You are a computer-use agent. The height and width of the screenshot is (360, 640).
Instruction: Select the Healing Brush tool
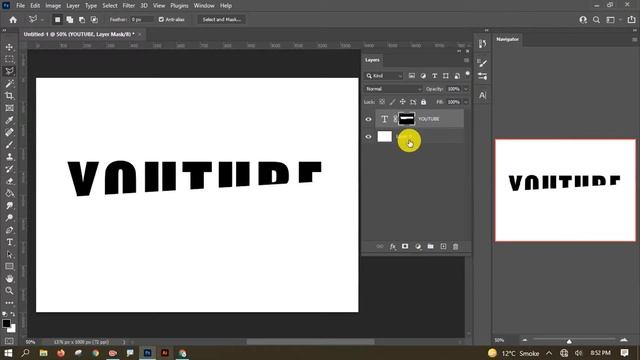[x=9, y=132]
